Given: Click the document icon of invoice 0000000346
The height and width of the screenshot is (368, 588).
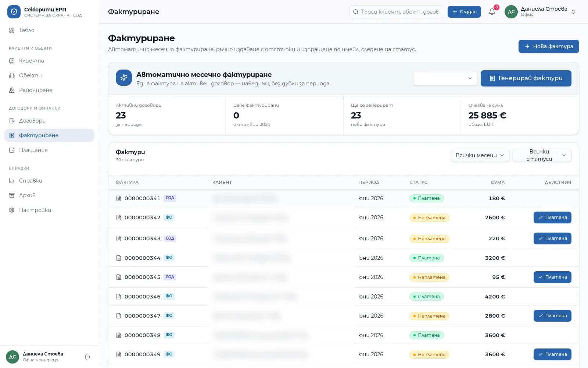Looking at the screenshot, I should [x=119, y=297].
